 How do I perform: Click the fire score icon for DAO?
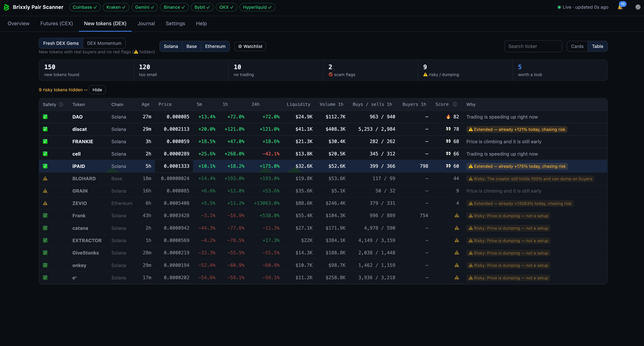click(448, 117)
